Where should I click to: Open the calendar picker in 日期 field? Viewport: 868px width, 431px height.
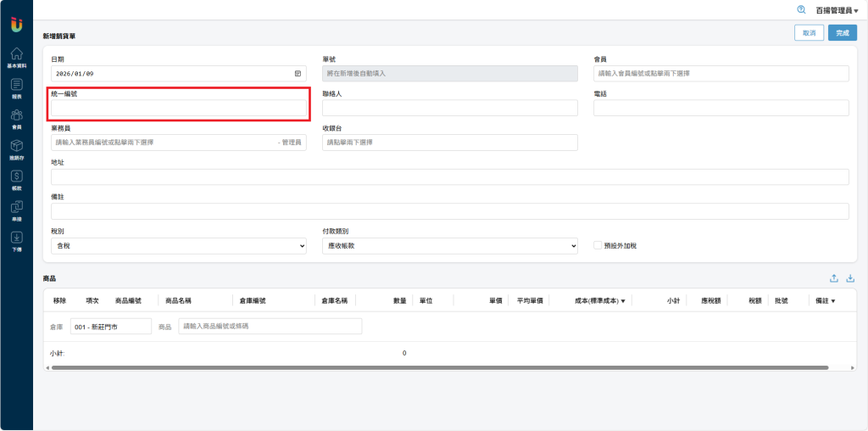(298, 74)
